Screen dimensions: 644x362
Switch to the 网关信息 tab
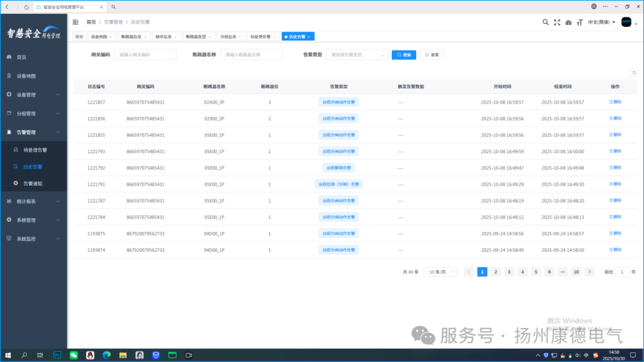[x=165, y=36]
